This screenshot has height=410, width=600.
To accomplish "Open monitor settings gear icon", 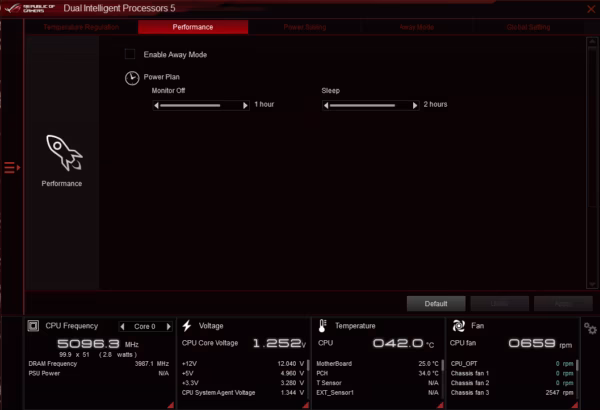I will coord(590,328).
